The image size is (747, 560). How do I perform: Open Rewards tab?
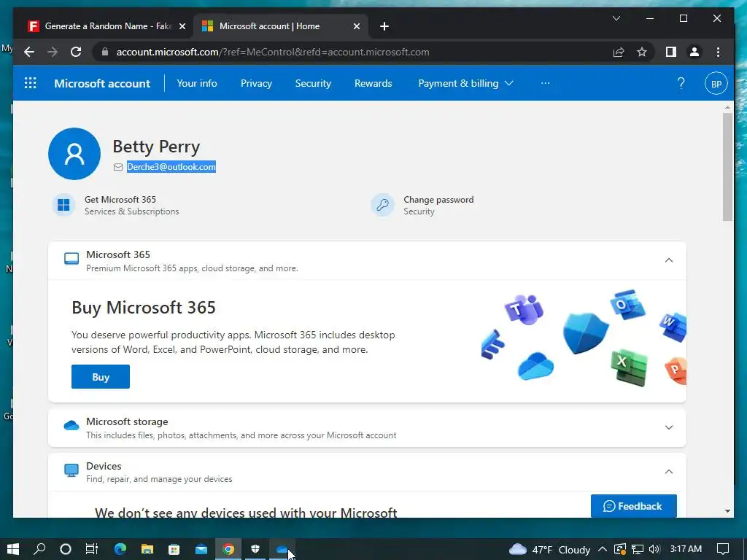[373, 83]
